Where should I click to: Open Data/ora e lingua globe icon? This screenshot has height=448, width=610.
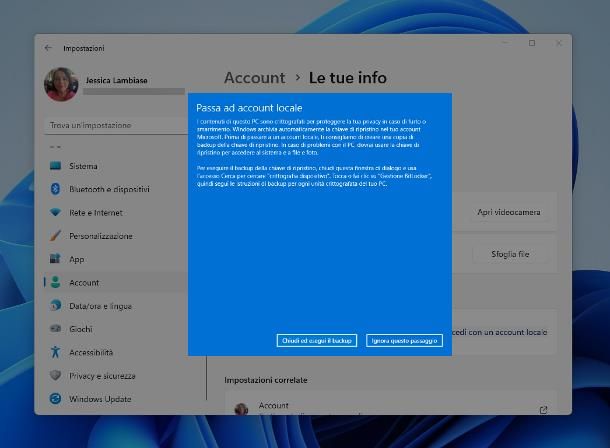(55, 306)
